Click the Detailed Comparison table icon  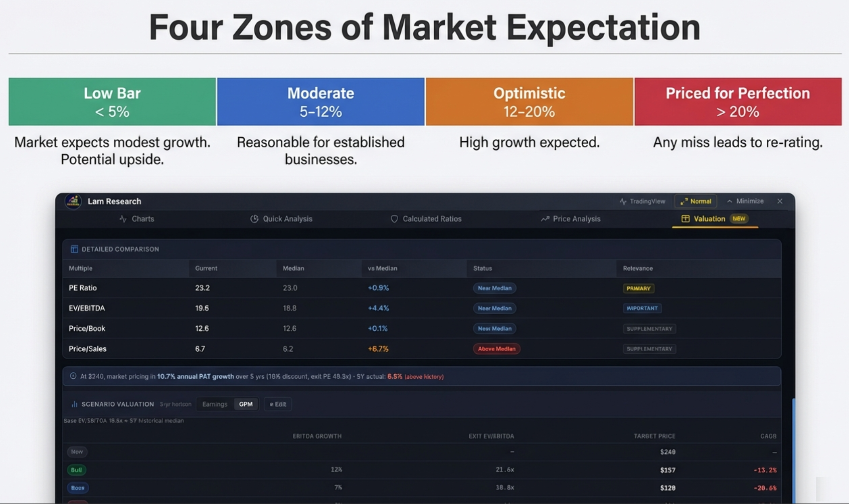[x=74, y=249]
